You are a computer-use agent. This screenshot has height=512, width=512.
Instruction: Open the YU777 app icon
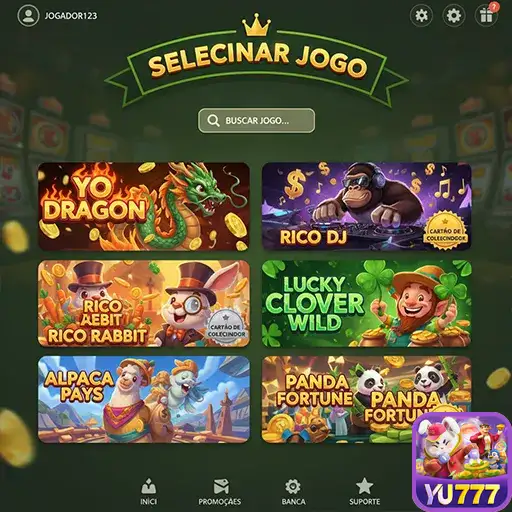tap(462, 462)
